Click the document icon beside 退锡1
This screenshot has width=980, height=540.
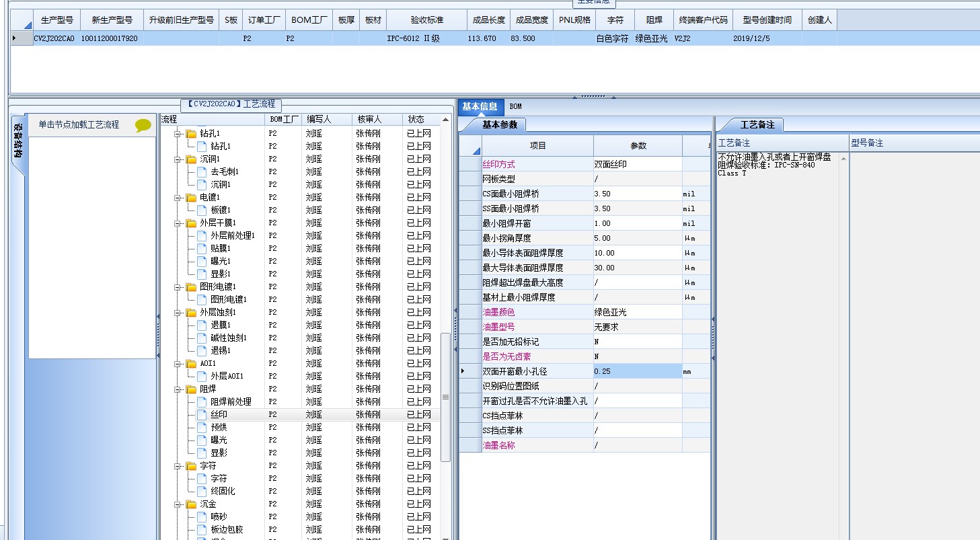click(202, 351)
